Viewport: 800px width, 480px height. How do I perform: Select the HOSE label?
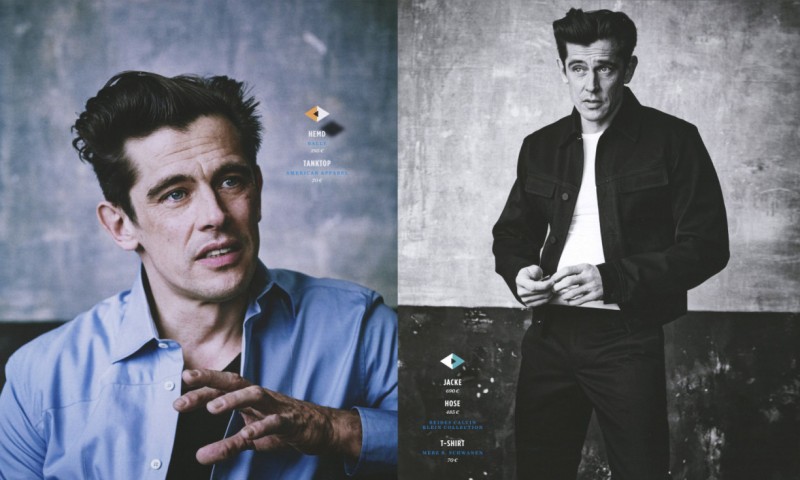[452, 403]
